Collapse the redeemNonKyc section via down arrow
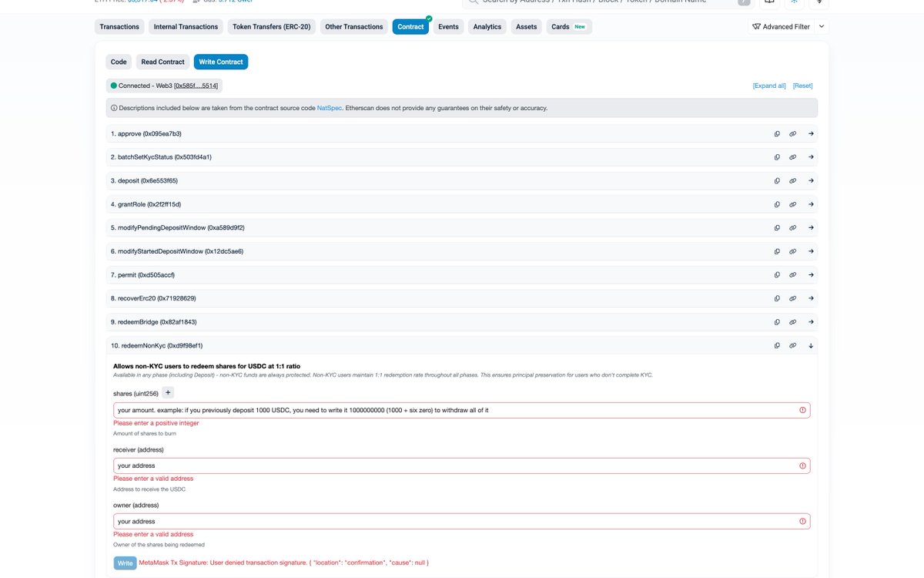 coord(810,345)
